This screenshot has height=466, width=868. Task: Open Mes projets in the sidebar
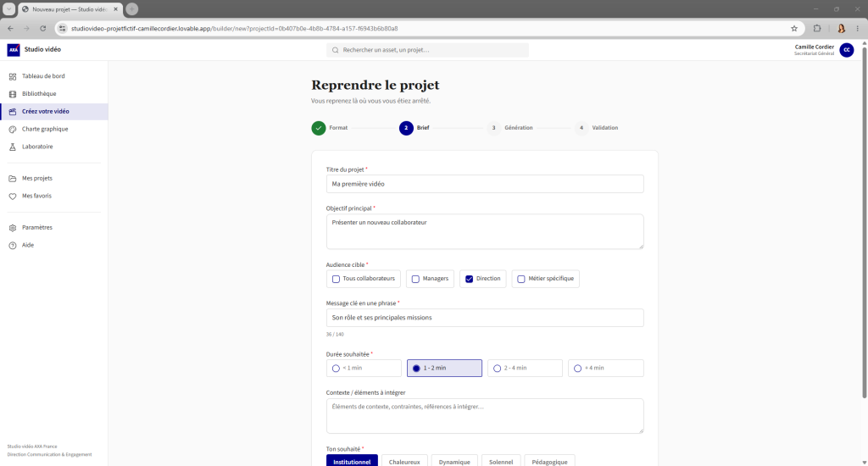tap(53, 179)
